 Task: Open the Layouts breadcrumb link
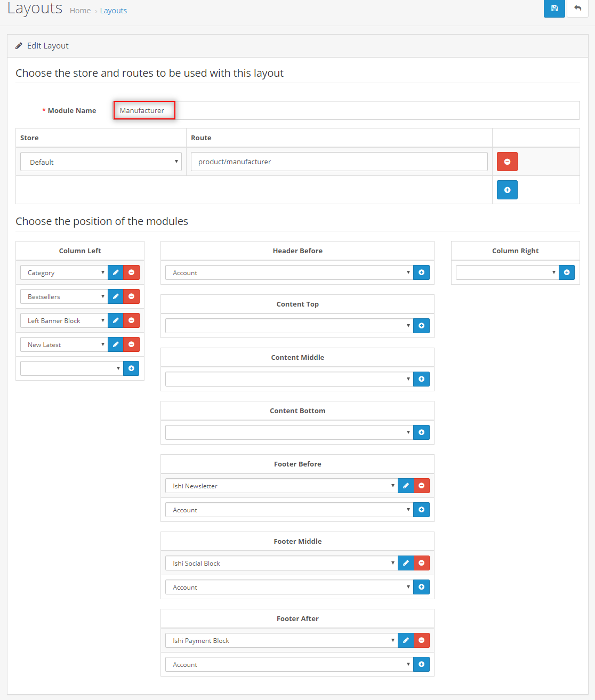pyautogui.click(x=114, y=11)
